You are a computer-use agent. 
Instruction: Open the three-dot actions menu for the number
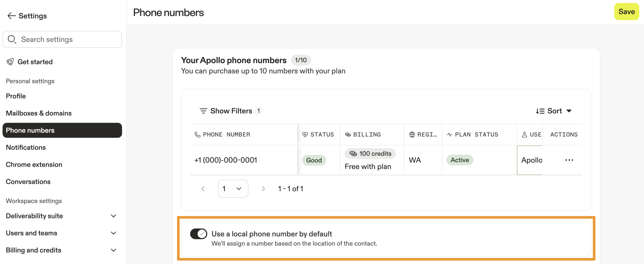pos(569,160)
